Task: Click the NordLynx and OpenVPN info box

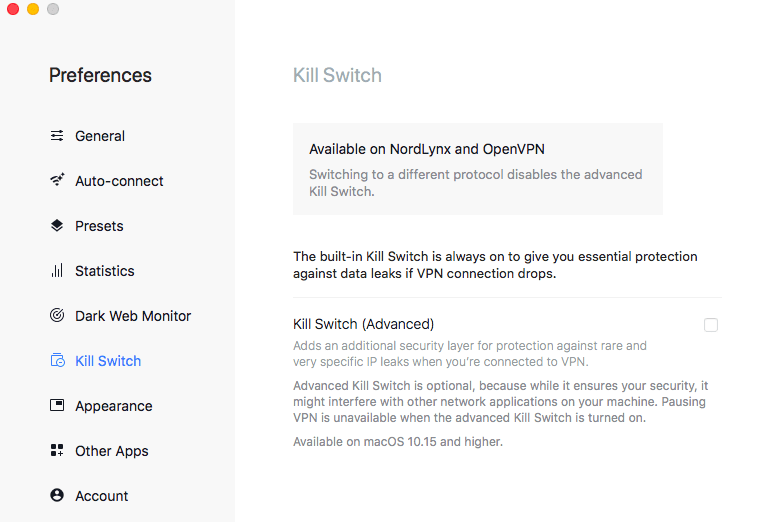Action: point(477,169)
